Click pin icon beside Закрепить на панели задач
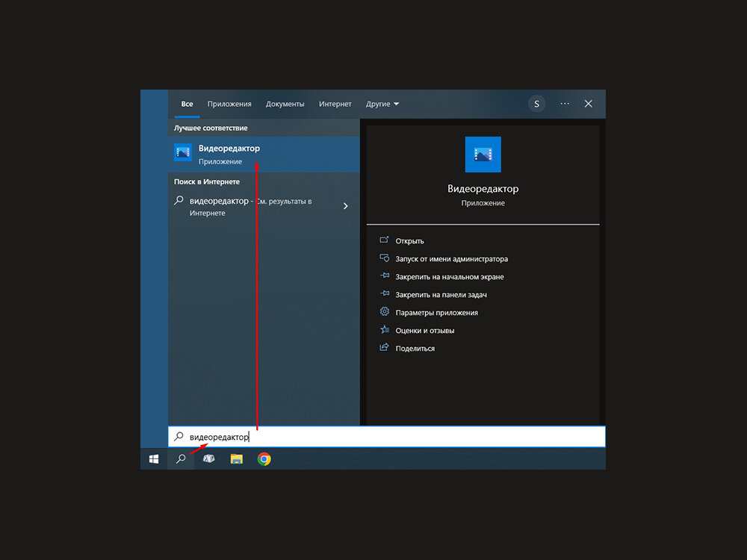 385,293
